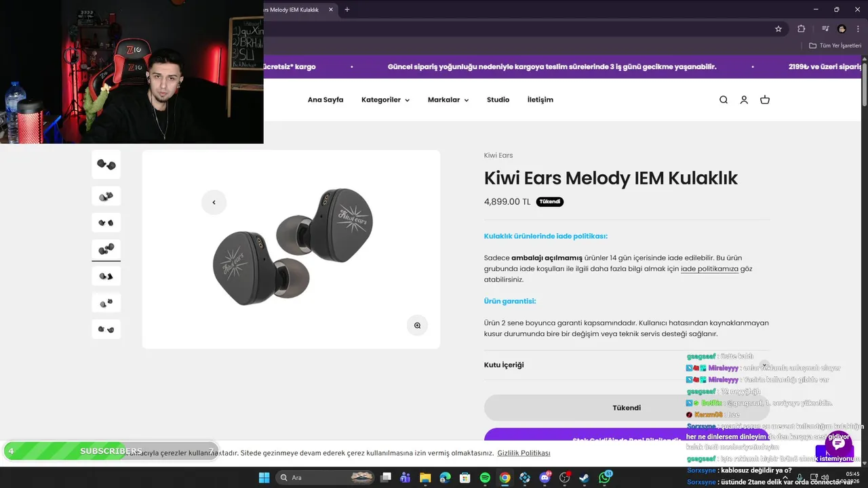Open the Gizlilik Politikası link

click(524, 453)
